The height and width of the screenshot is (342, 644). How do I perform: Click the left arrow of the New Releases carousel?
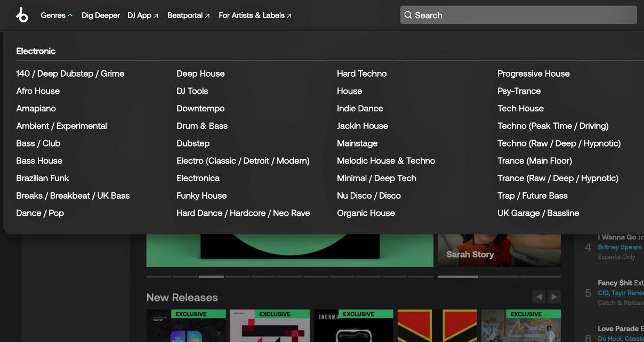tap(539, 296)
